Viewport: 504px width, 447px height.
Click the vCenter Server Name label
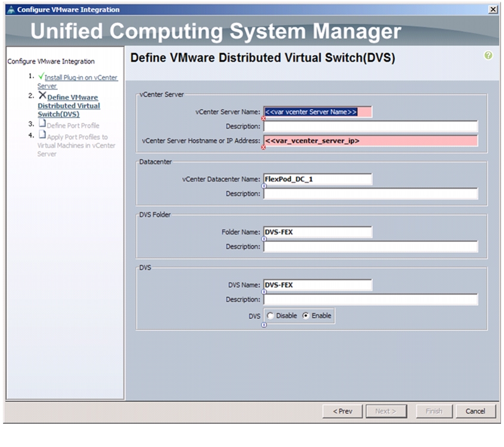point(228,112)
